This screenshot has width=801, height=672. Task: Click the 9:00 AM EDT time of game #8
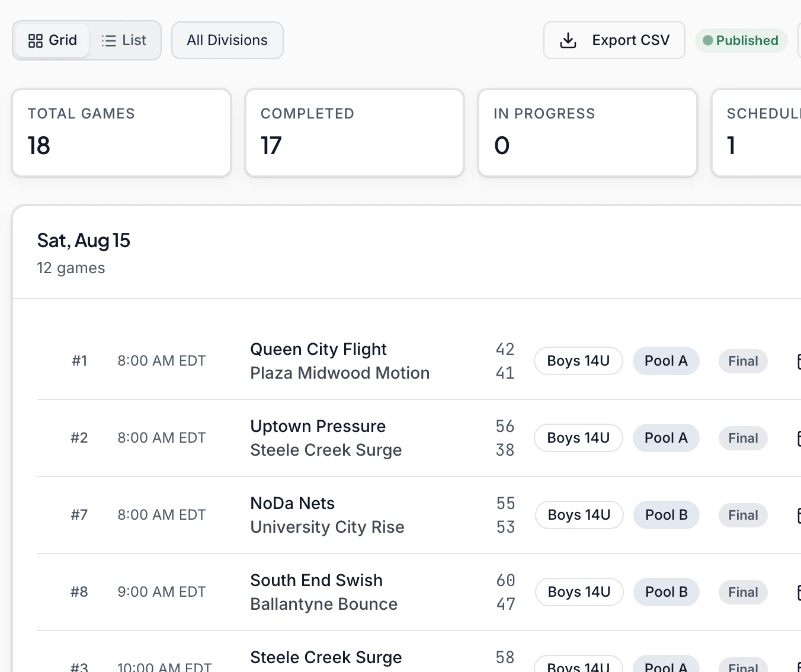(162, 592)
